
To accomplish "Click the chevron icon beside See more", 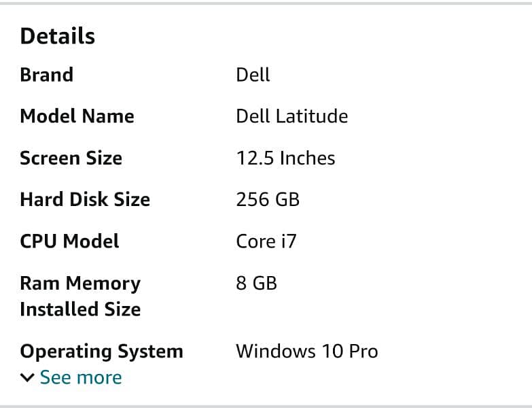I will click(27, 378).
